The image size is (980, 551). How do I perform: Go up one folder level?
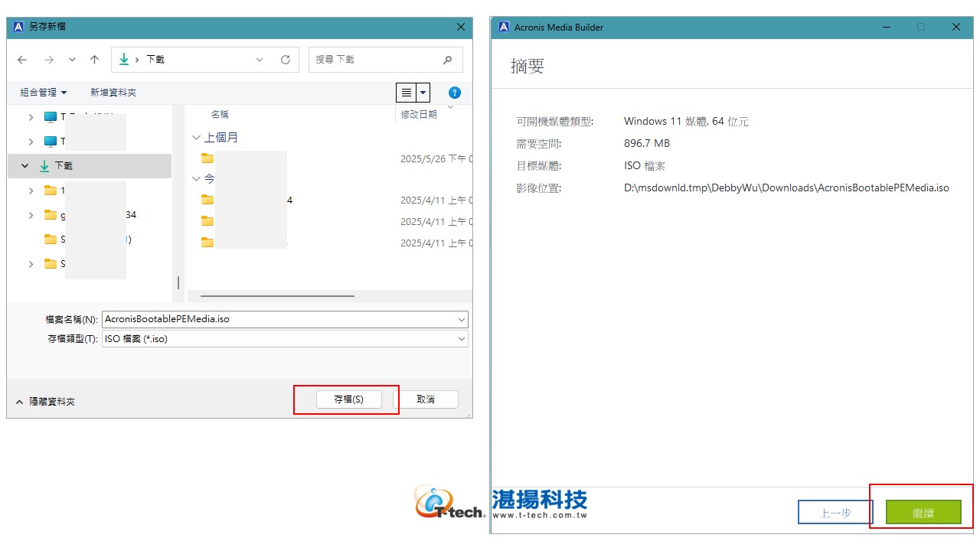(x=94, y=60)
